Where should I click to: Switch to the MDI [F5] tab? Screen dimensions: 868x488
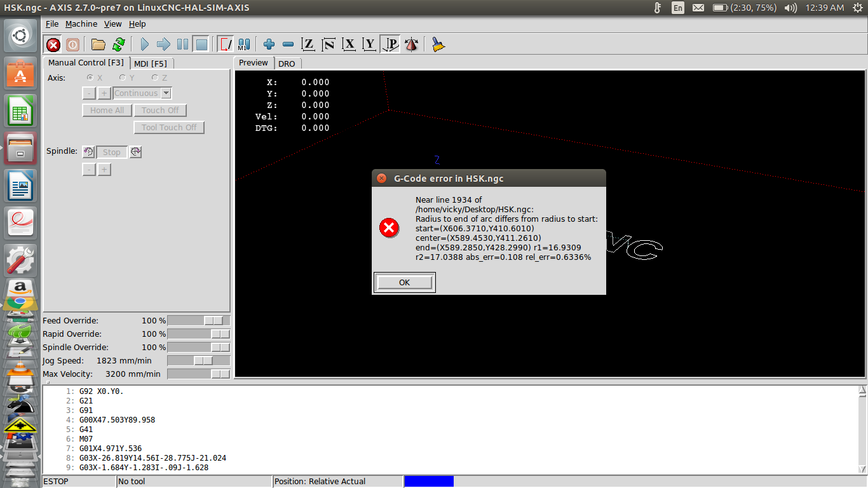(151, 64)
